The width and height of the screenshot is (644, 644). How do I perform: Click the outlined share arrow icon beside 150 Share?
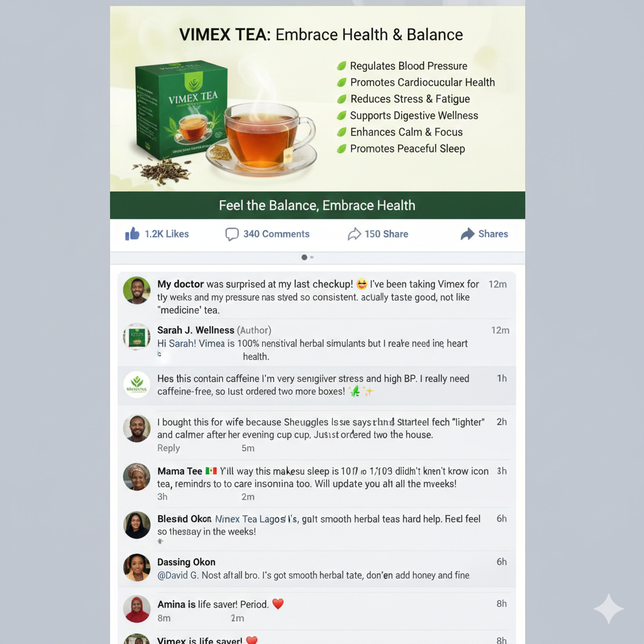[x=354, y=234]
